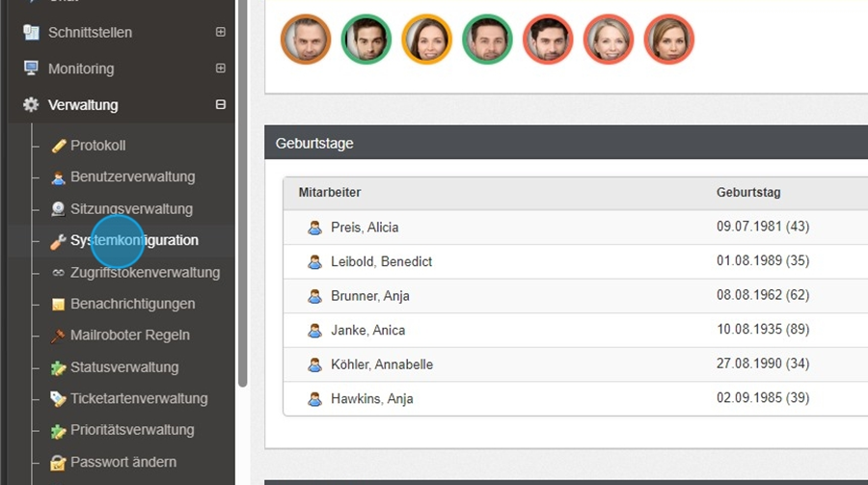
Task: Click the Statusverwaltung puzzle icon
Action: 58,368
